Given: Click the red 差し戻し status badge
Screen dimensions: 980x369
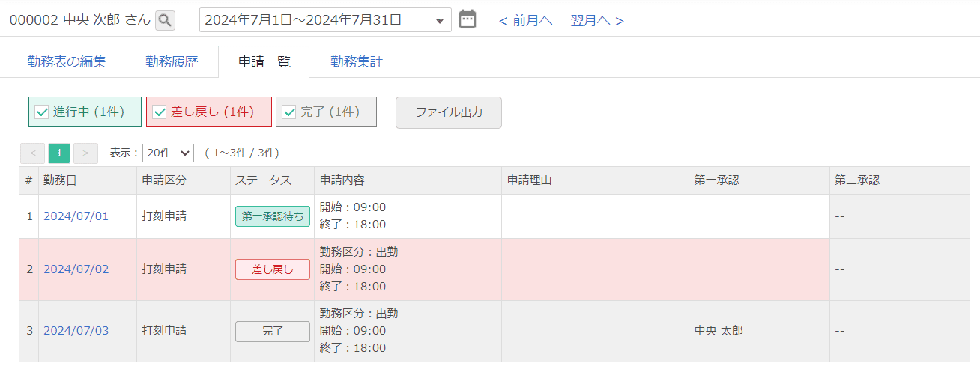Looking at the screenshot, I should pos(272,269).
